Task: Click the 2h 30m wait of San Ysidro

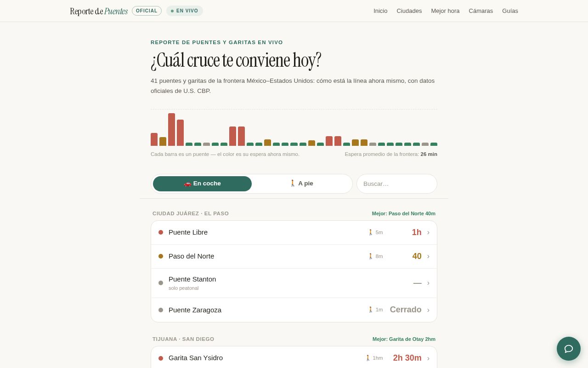Action: click(407, 358)
